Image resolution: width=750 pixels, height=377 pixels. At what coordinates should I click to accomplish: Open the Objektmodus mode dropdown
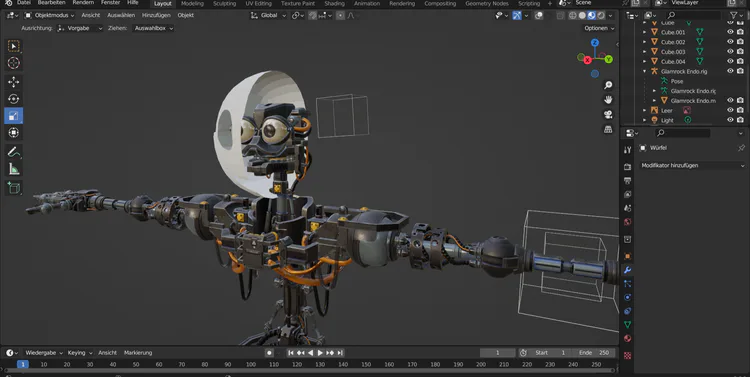49,15
